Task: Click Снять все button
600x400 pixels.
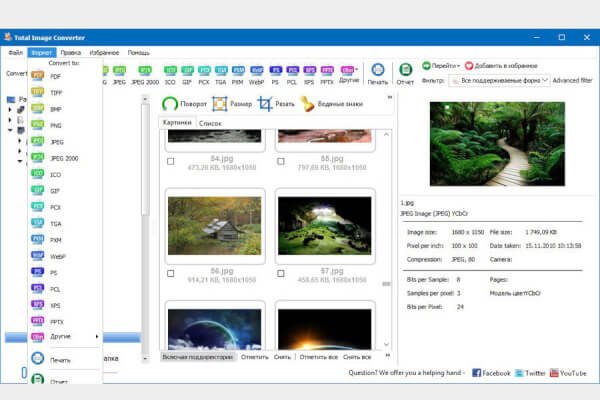Action: point(357,357)
